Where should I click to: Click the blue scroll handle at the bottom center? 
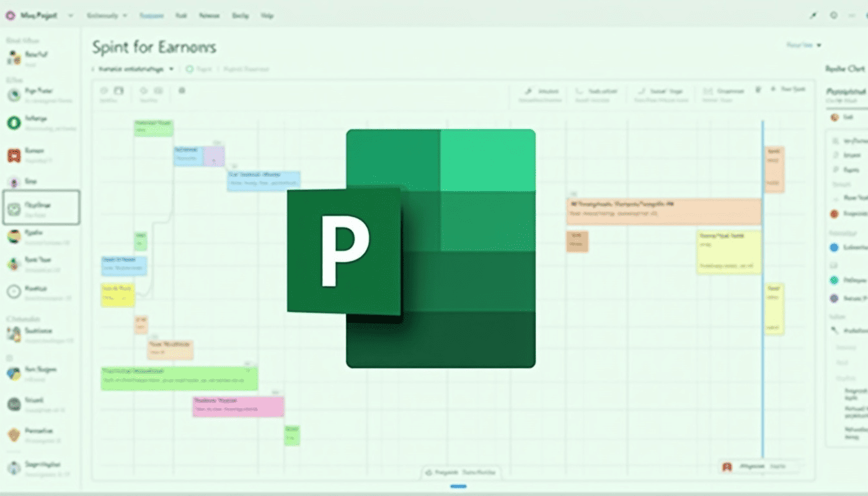click(459, 486)
